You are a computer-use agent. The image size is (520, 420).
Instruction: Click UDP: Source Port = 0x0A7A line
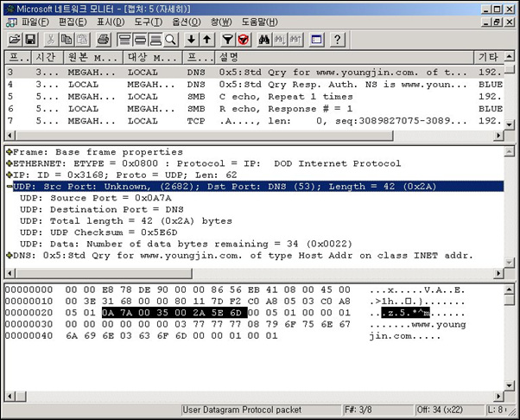[96, 198]
